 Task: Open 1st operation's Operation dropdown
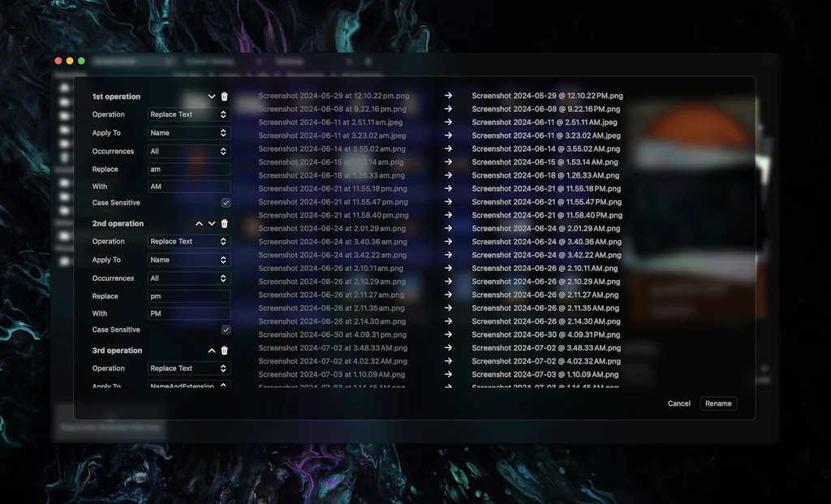[188, 114]
